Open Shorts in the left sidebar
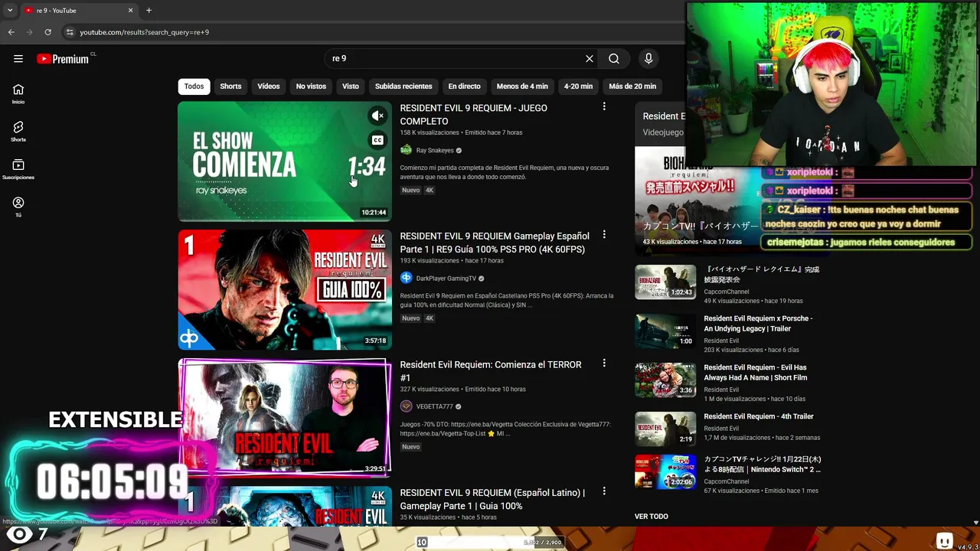980x551 pixels. [18, 131]
